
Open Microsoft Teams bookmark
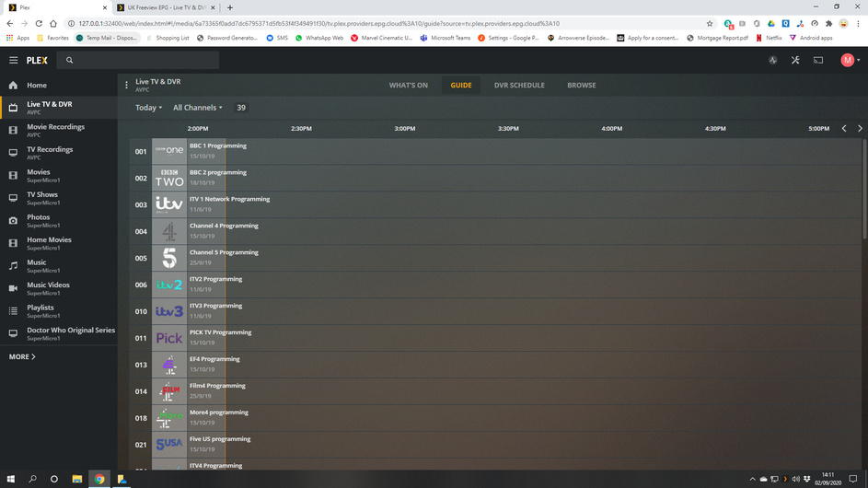(x=446, y=38)
